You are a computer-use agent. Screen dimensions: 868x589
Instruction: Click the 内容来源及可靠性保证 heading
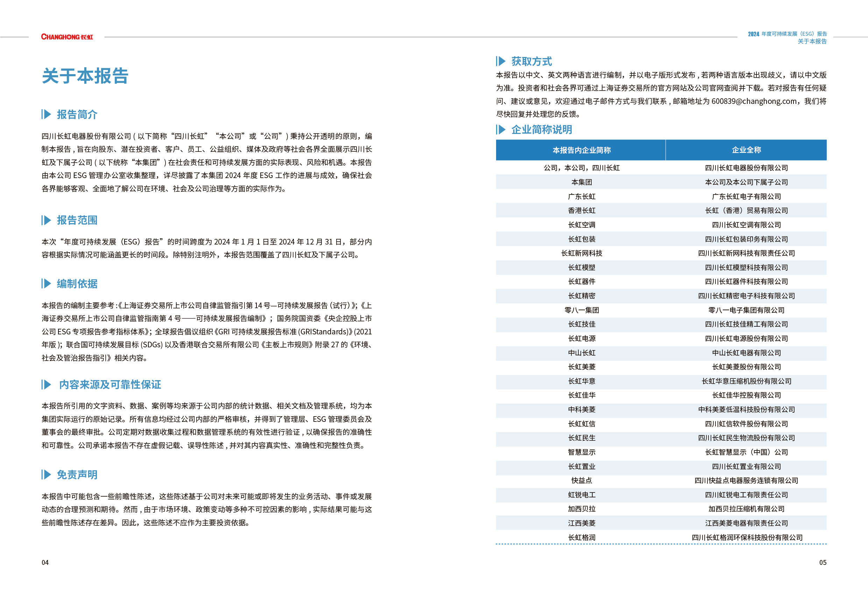pos(110,384)
